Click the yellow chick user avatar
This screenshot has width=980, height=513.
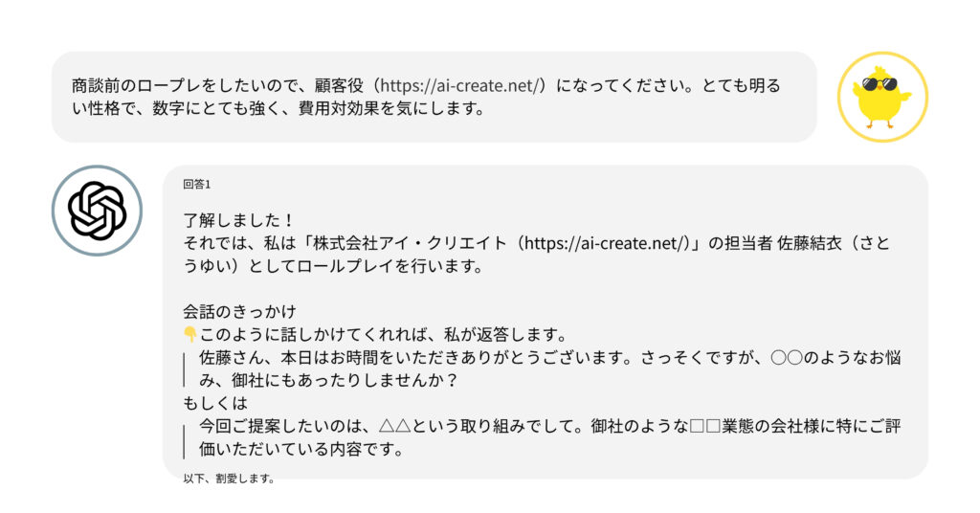882,97
